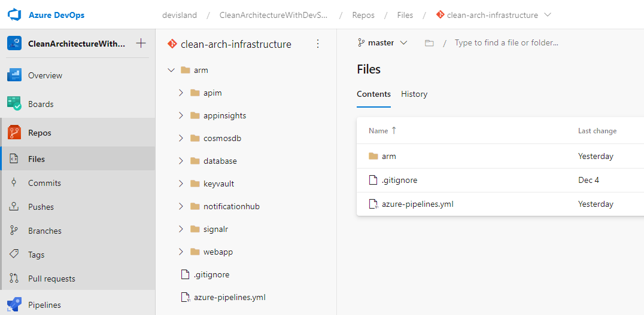The width and height of the screenshot is (644, 315).
Task: Open the repository more-options vertical ellipsis
Action: pyautogui.click(x=317, y=44)
